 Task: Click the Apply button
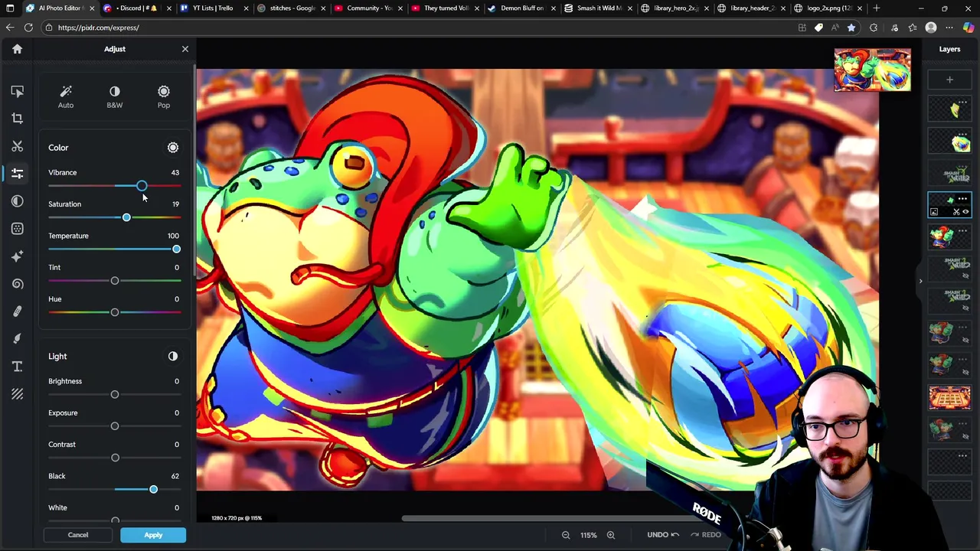point(153,535)
